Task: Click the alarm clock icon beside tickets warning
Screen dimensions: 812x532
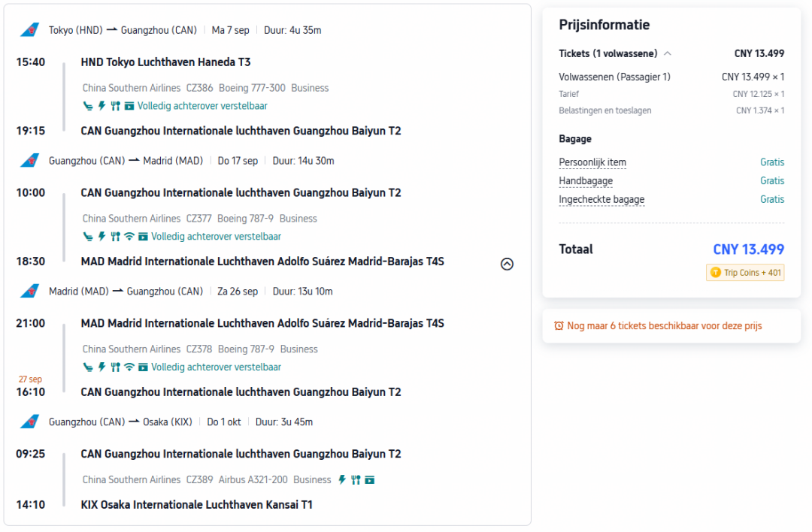Action: 559,325
